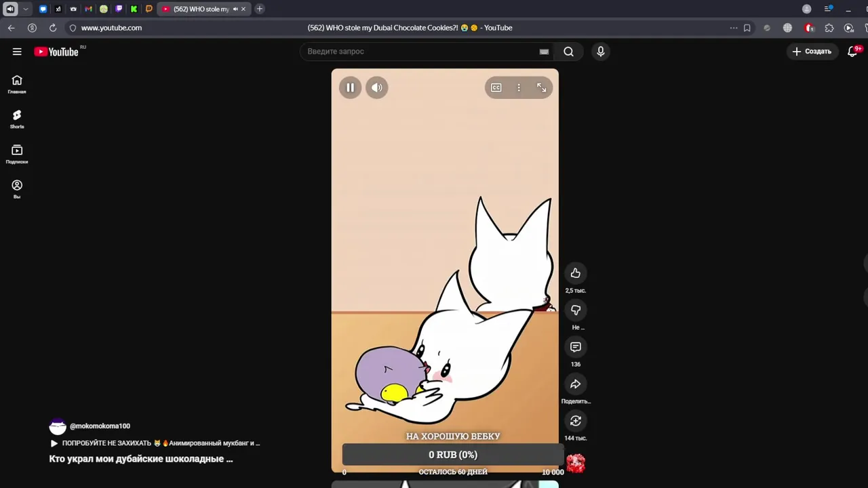Toggle the browser tab audio speaker button
Viewport: 868px width, 488px height.
[x=10, y=9]
